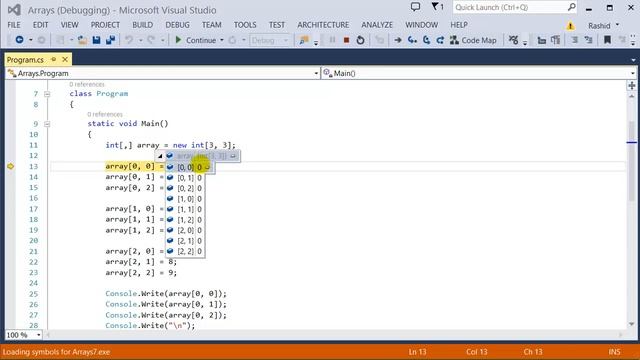This screenshot has height=360, width=640.
Task: Click the Undo arrow icon
Action: [x=129, y=40]
